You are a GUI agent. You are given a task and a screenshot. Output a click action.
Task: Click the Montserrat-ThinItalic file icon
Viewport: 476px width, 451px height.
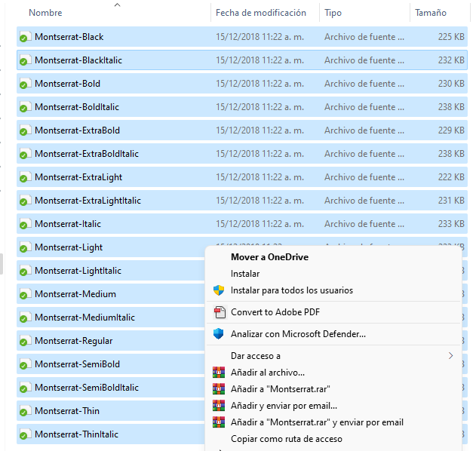point(25,434)
